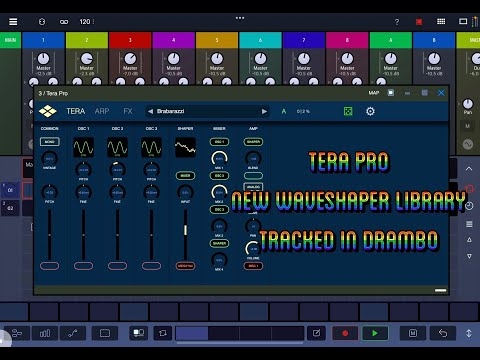Click the rectangle view icon in bottom toolbar
The height and width of the screenshot is (360, 480).
point(105,333)
